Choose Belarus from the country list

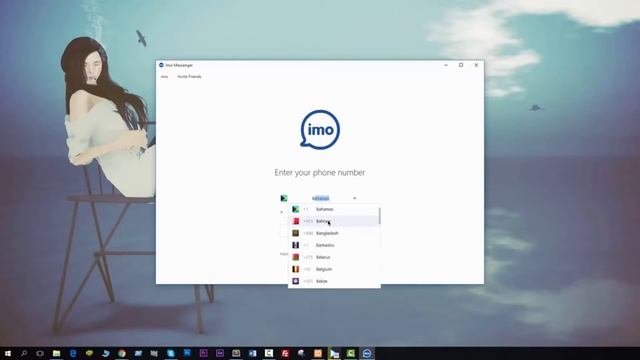coord(334,257)
